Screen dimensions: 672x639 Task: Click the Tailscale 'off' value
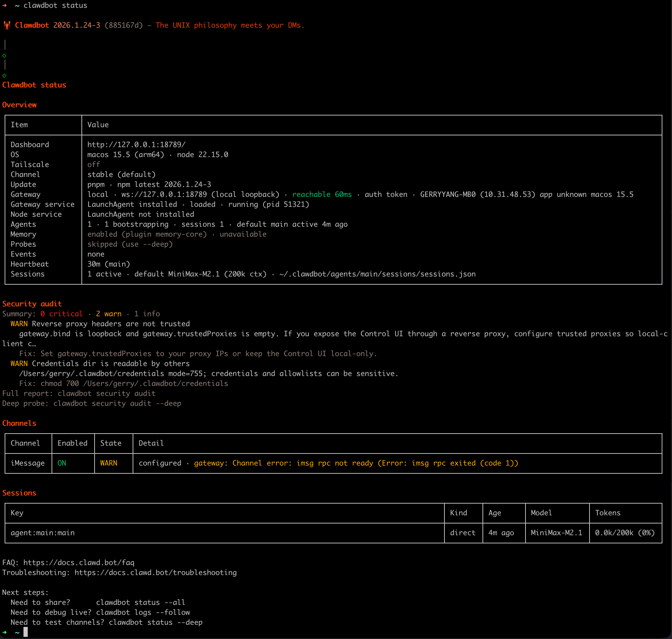[x=94, y=165]
